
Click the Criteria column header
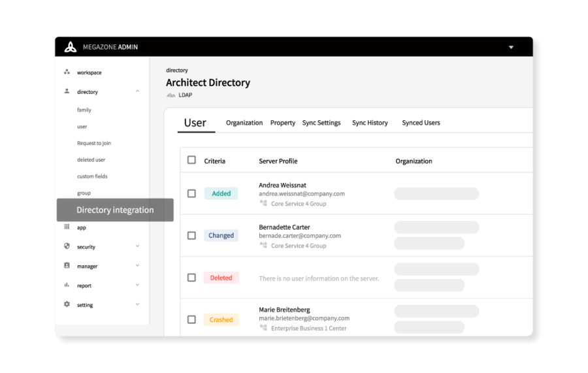point(214,161)
